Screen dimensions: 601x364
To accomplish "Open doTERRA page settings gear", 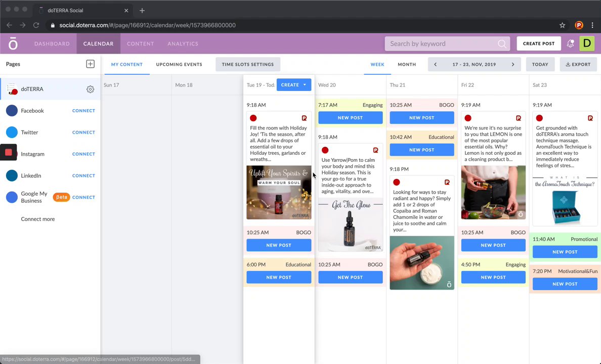I will click(x=90, y=89).
